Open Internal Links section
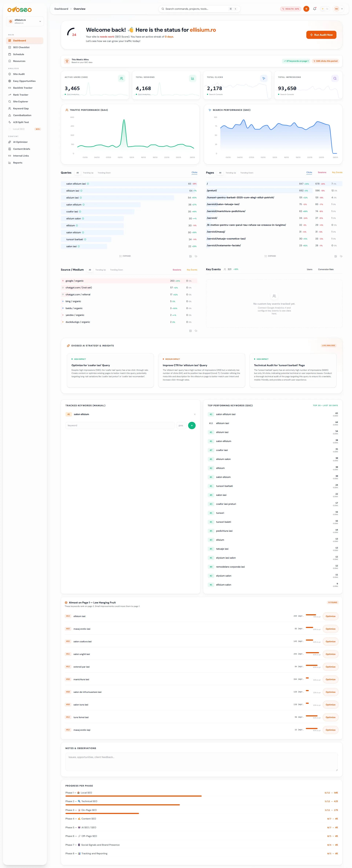Screen dimensions: 352x868 tap(25, 156)
